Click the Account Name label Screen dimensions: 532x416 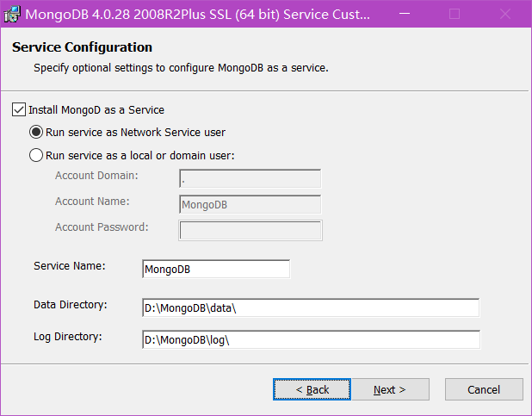92,202
